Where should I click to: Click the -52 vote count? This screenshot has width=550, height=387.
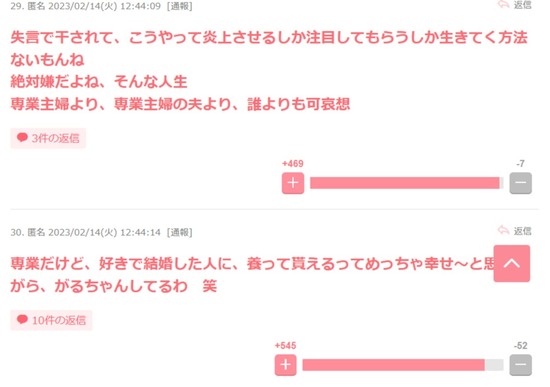click(521, 346)
